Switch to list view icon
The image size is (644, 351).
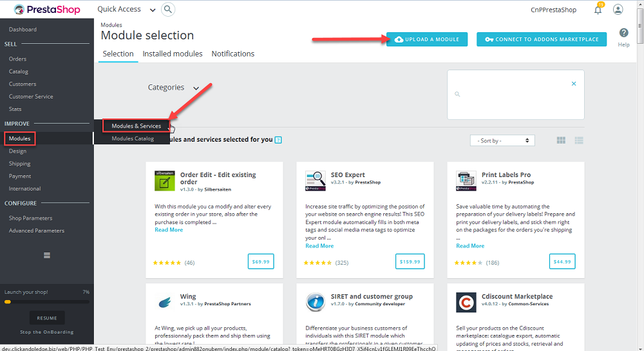tap(579, 140)
